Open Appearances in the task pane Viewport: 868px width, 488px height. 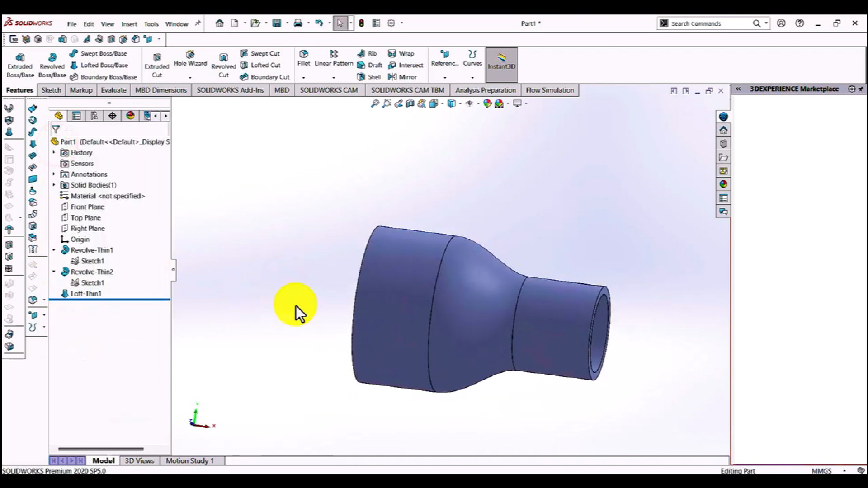(723, 184)
